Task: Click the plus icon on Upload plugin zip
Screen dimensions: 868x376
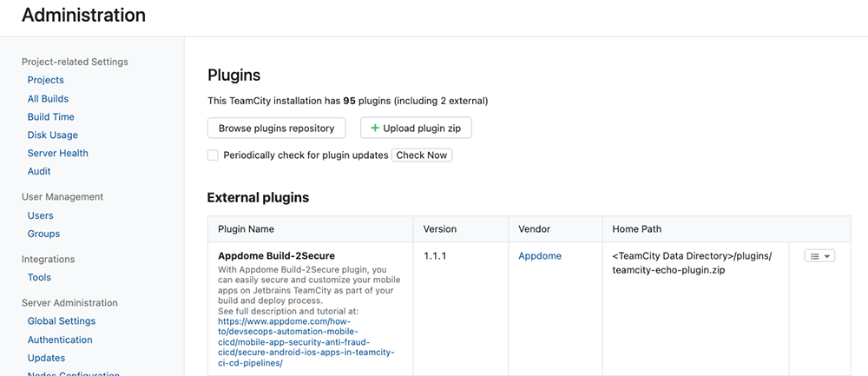Action: coord(375,128)
